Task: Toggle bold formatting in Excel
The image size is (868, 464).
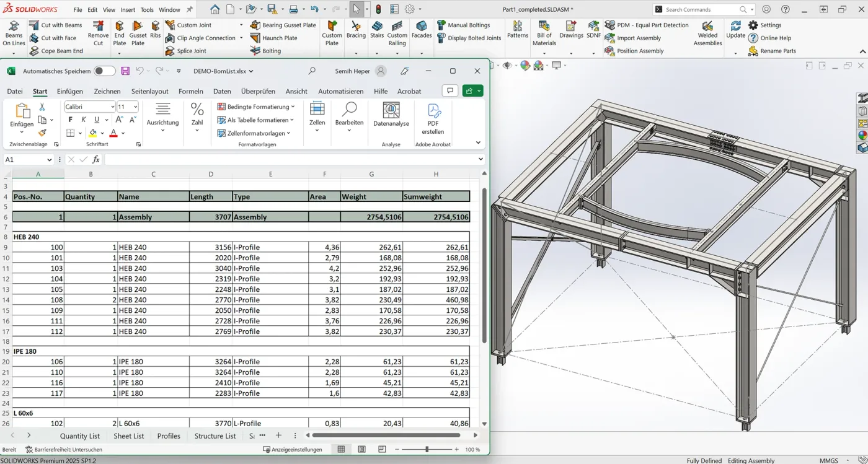Action: click(70, 119)
